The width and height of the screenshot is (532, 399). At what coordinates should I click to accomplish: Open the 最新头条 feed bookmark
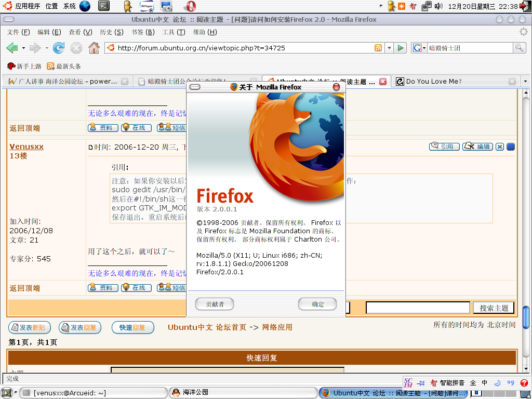click(x=64, y=66)
